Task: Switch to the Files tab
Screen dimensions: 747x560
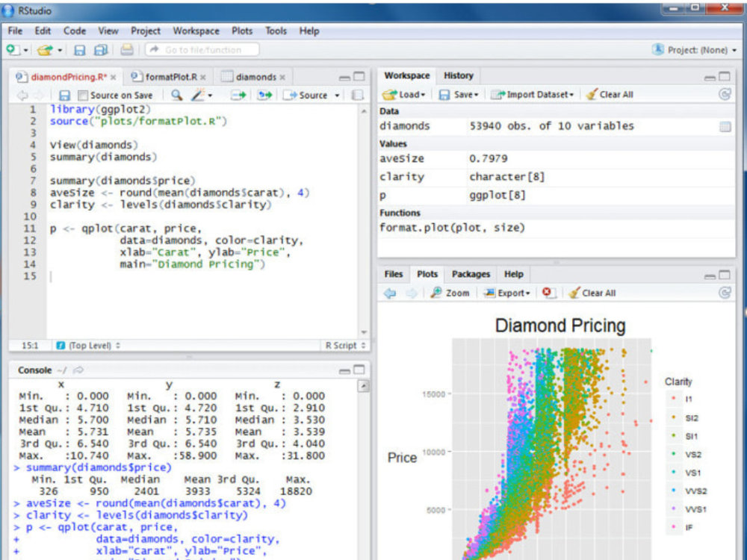Action: click(393, 274)
